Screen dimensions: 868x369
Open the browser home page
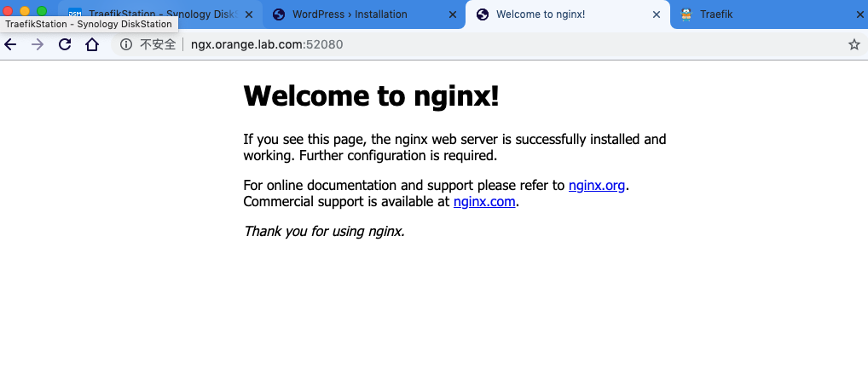coord(92,45)
